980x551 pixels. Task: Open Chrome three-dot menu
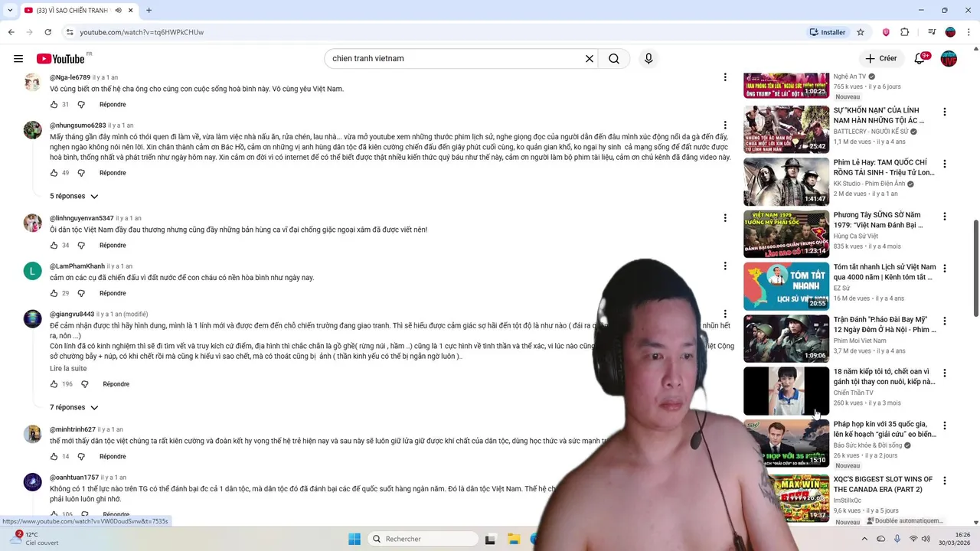pos(969,32)
